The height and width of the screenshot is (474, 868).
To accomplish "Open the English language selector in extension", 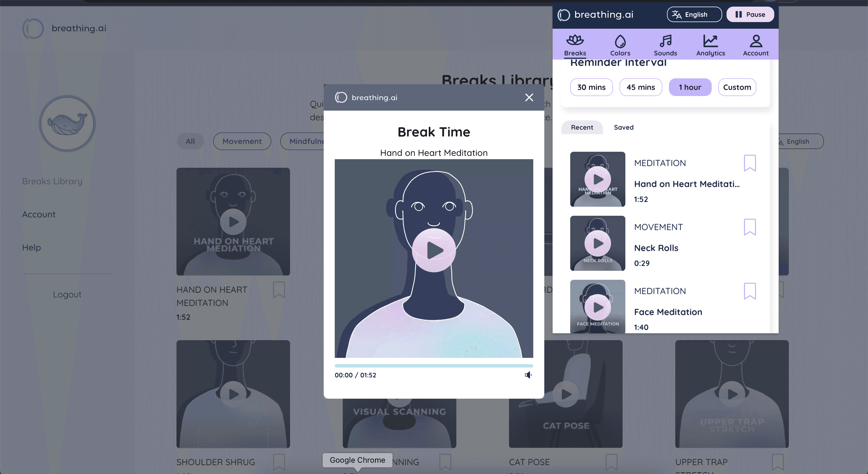I will point(694,15).
